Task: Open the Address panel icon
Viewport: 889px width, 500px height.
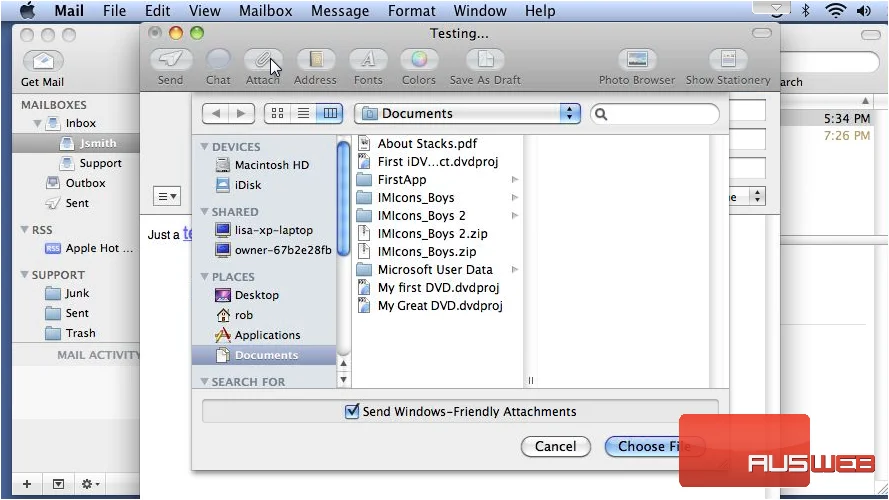Action: 315,60
